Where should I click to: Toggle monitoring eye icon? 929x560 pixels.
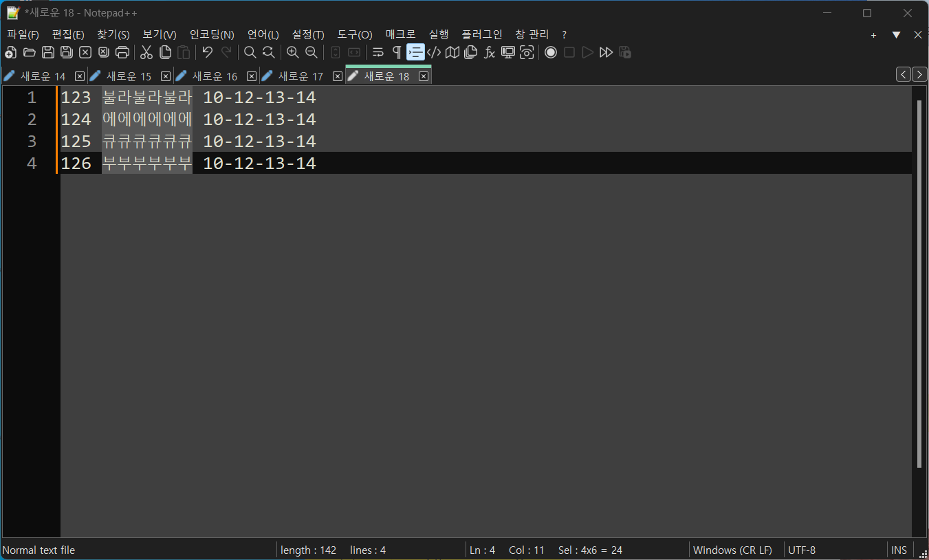click(x=527, y=52)
